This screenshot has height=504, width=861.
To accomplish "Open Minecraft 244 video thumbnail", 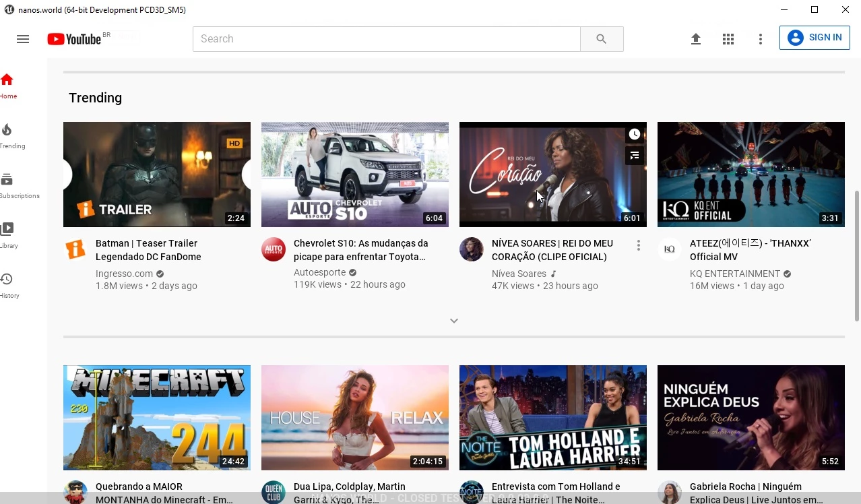I will pos(157,418).
